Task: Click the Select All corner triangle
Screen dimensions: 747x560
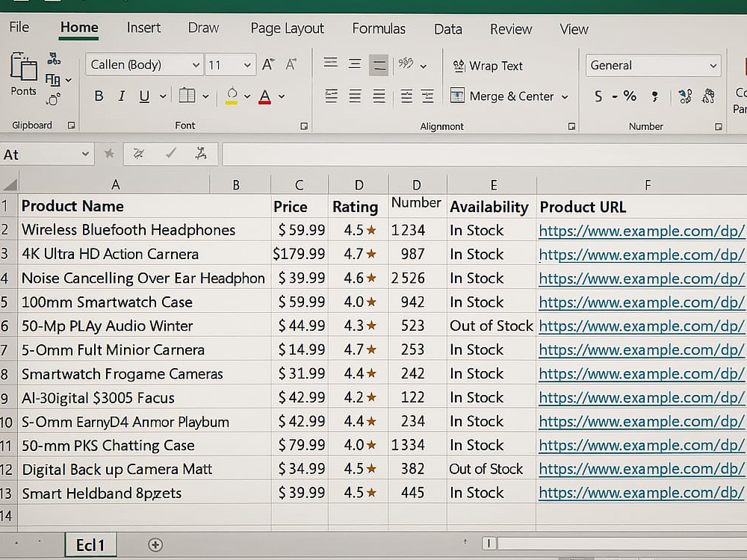Action: tap(10, 184)
